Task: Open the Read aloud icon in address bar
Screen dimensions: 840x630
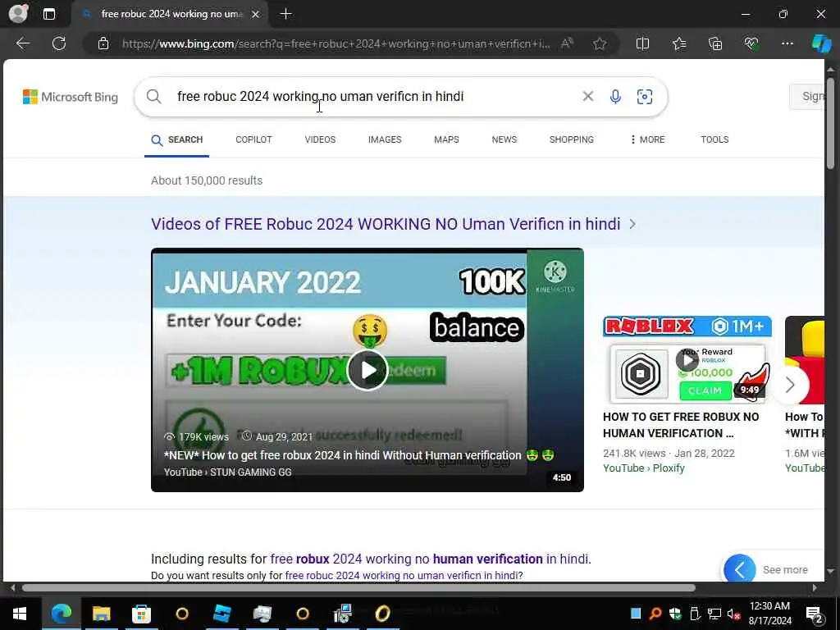Action: (567, 43)
